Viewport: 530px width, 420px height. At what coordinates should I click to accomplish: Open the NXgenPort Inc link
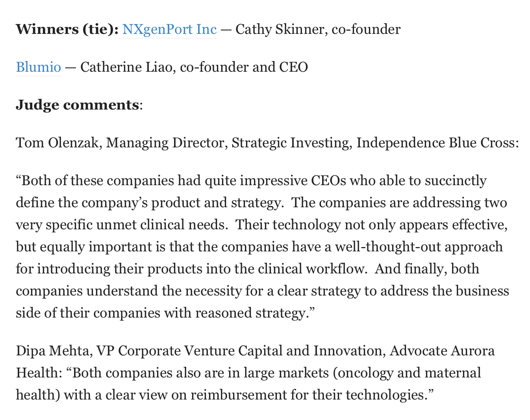point(169,30)
